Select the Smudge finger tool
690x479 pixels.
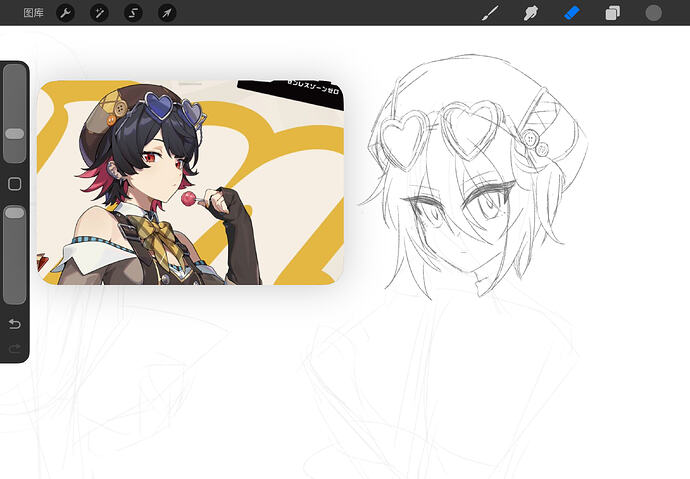(531, 13)
